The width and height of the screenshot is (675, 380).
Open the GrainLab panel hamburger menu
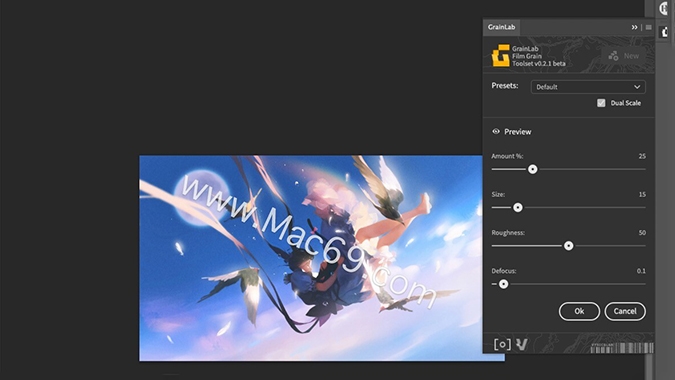click(648, 27)
